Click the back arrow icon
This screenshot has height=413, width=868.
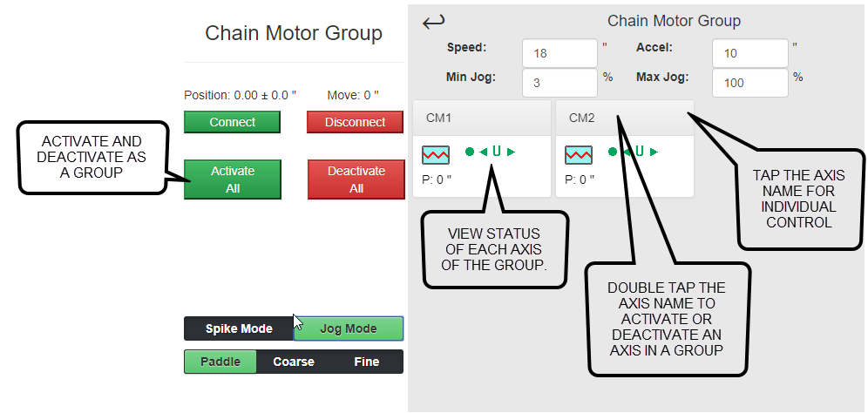433,23
